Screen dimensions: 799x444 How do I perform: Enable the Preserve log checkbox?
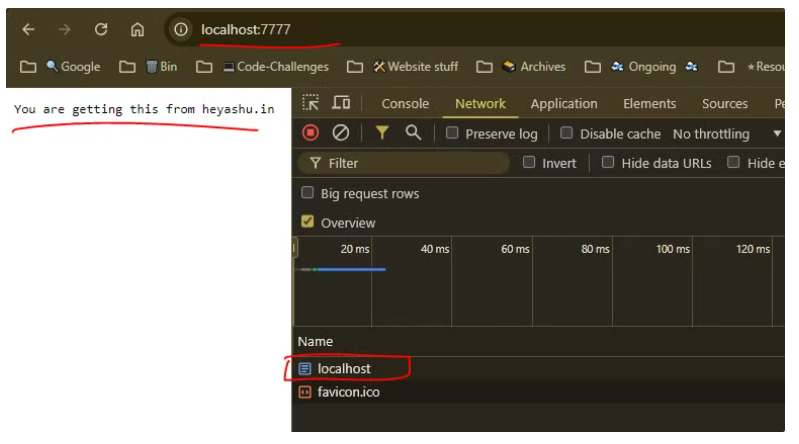coord(451,133)
